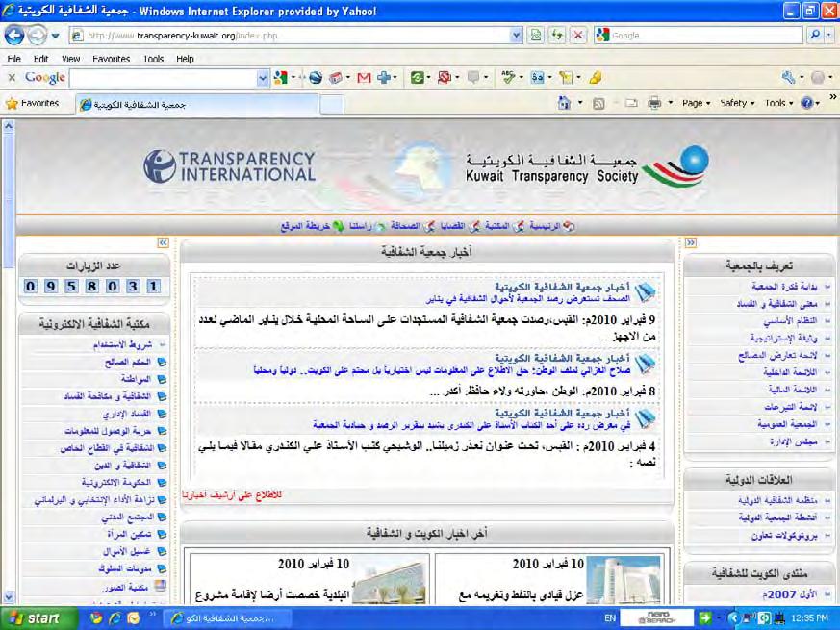This screenshot has width=840, height=630.
Task: Click the ABC spell check icon
Action: click(x=508, y=78)
